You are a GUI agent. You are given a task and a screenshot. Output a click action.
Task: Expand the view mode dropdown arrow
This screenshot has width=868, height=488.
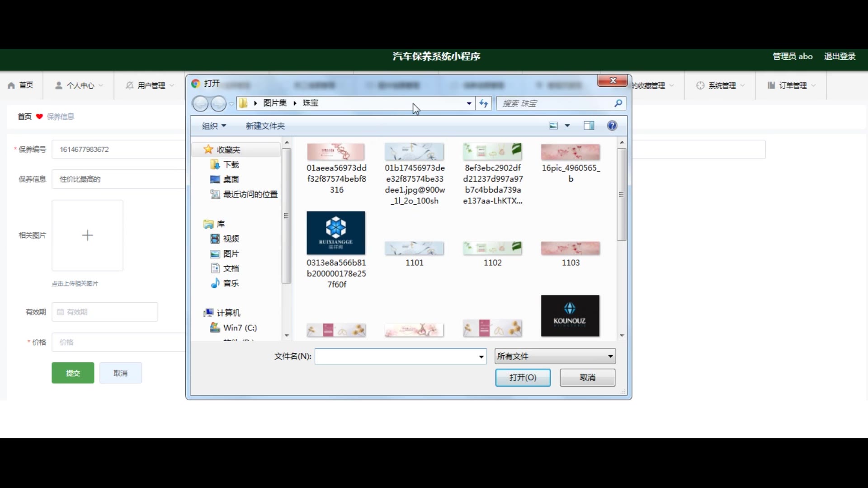(x=567, y=126)
